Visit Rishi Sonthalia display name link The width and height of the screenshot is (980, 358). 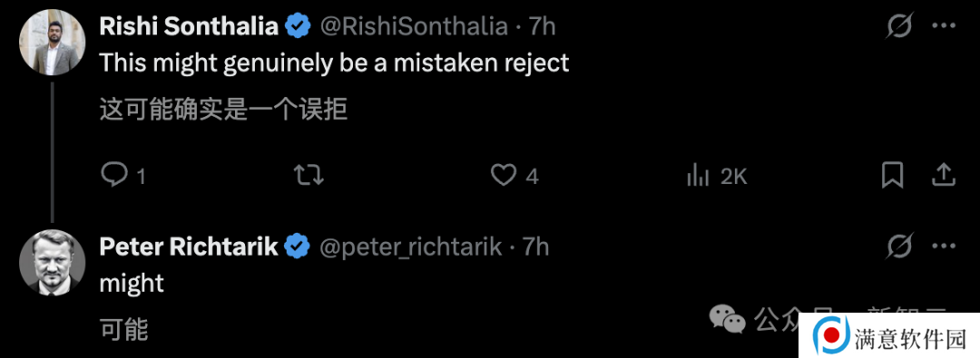[x=189, y=26]
